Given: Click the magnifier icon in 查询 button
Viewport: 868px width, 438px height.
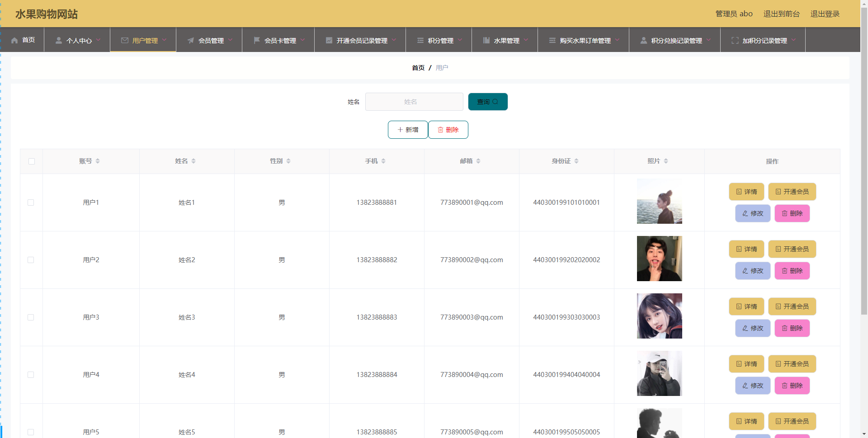Looking at the screenshot, I should tap(495, 102).
